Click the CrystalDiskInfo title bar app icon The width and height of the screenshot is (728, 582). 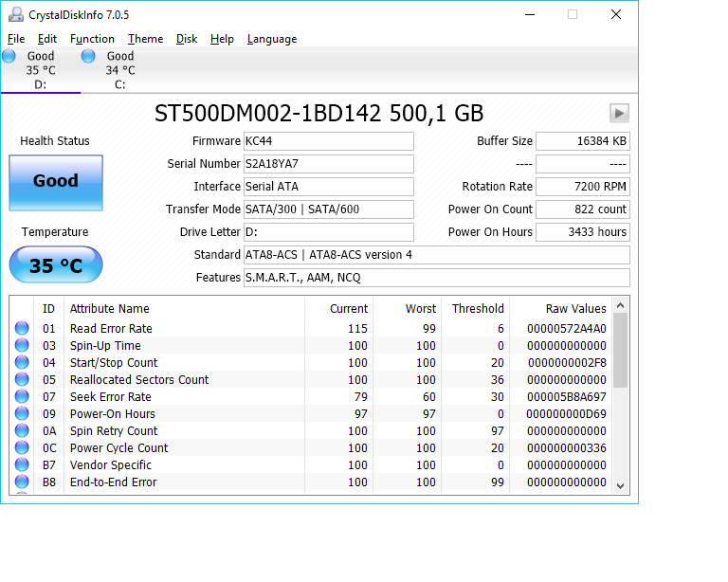16,15
